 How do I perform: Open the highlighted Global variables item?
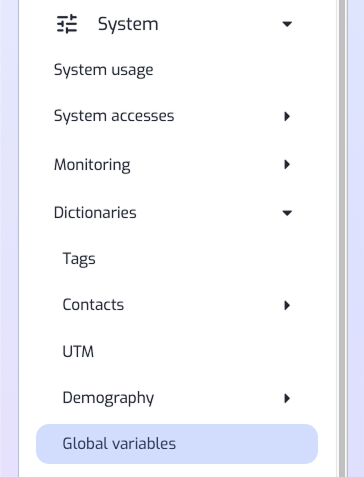[177, 444]
